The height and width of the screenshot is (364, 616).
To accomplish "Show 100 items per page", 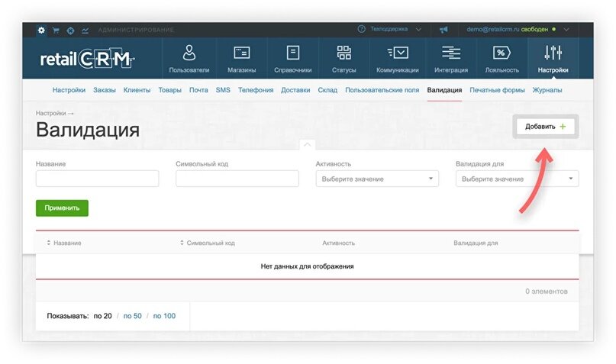I will pyautogui.click(x=164, y=316).
